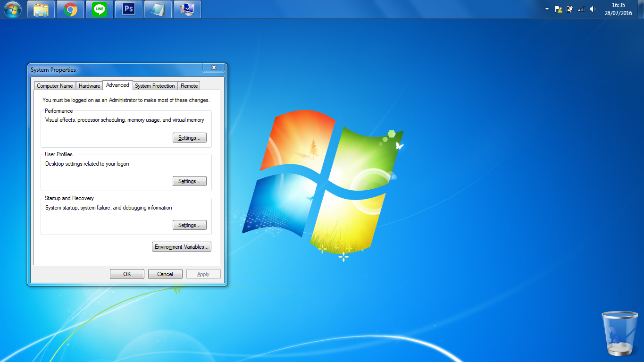The width and height of the screenshot is (644, 362).
Task: Open the network signal tray icon
Action: pyautogui.click(x=581, y=9)
